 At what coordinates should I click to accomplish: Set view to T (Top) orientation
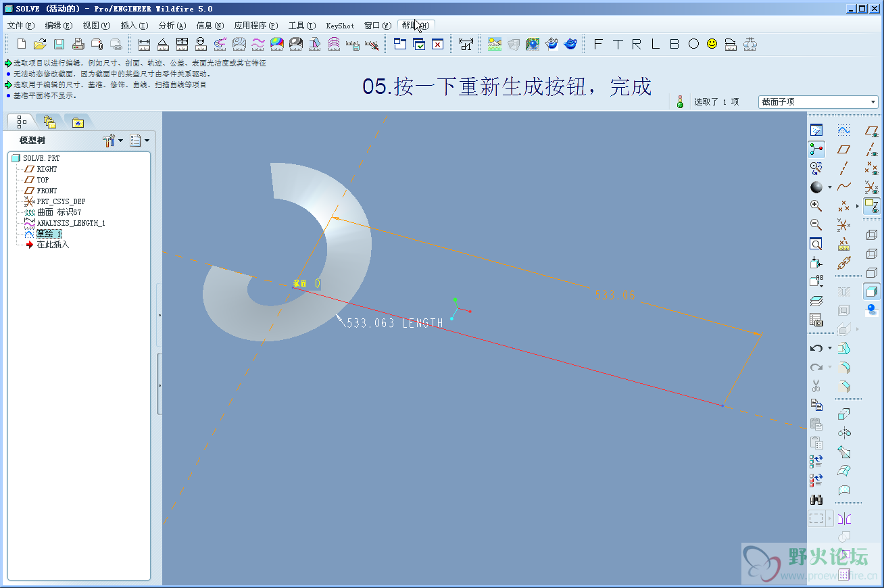point(617,44)
